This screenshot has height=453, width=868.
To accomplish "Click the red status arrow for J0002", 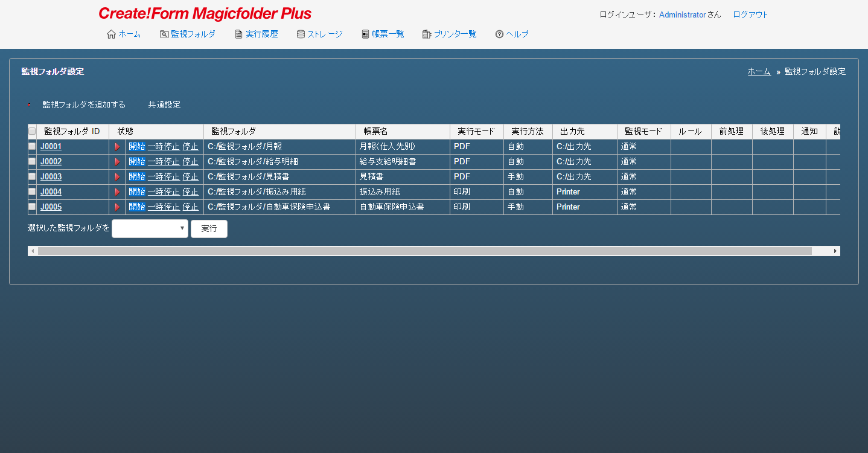I will click(x=117, y=162).
